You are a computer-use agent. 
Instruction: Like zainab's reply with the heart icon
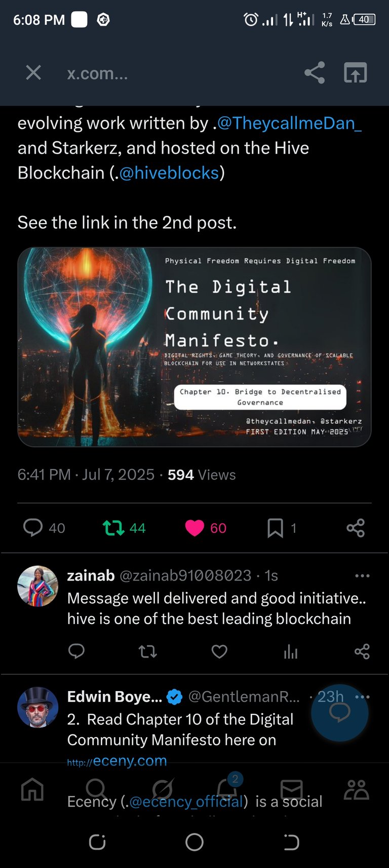[219, 652]
